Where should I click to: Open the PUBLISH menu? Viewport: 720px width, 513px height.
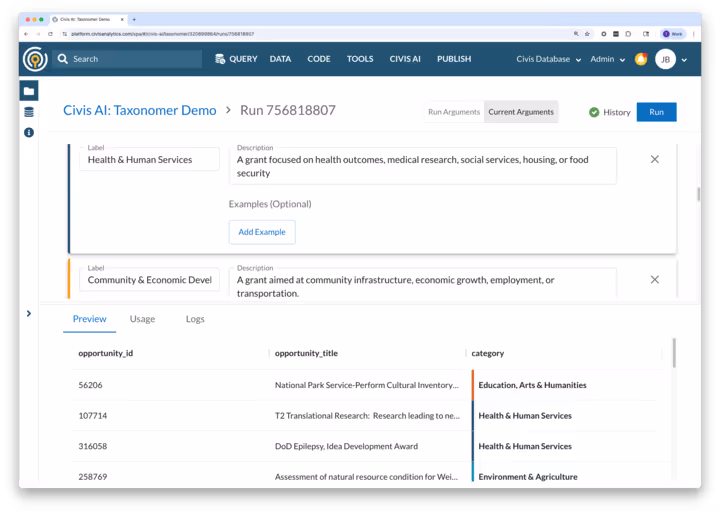tap(454, 59)
